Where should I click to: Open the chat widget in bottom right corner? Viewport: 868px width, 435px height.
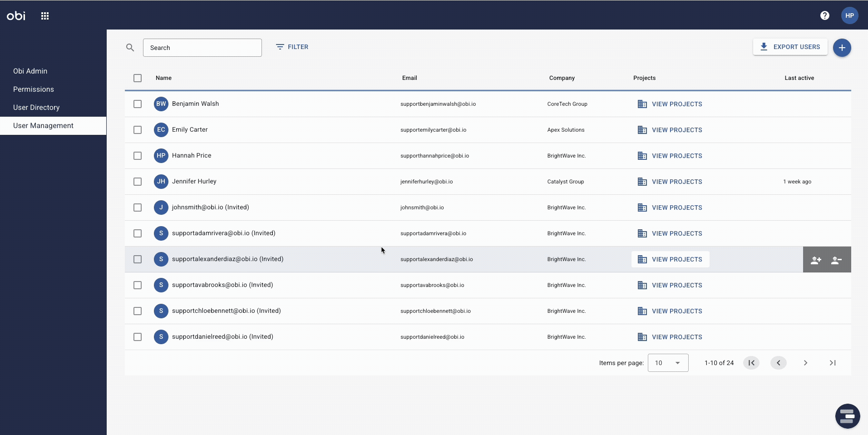(x=847, y=416)
